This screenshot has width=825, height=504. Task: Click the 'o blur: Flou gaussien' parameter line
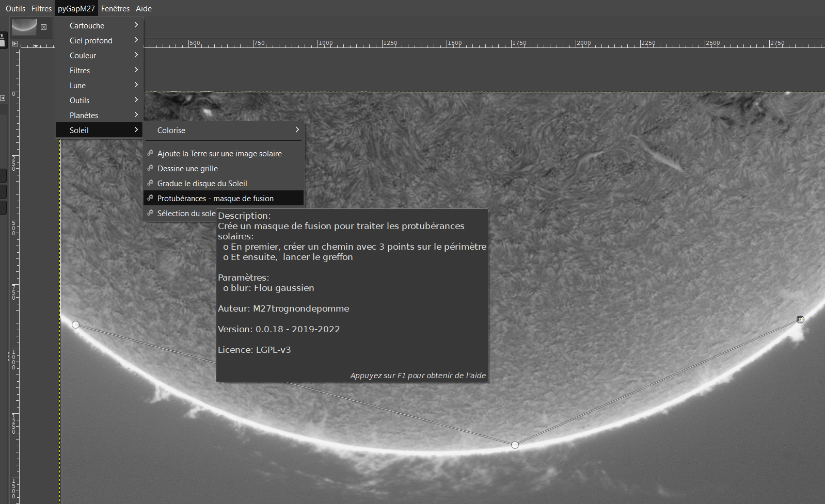pyautogui.click(x=268, y=288)
